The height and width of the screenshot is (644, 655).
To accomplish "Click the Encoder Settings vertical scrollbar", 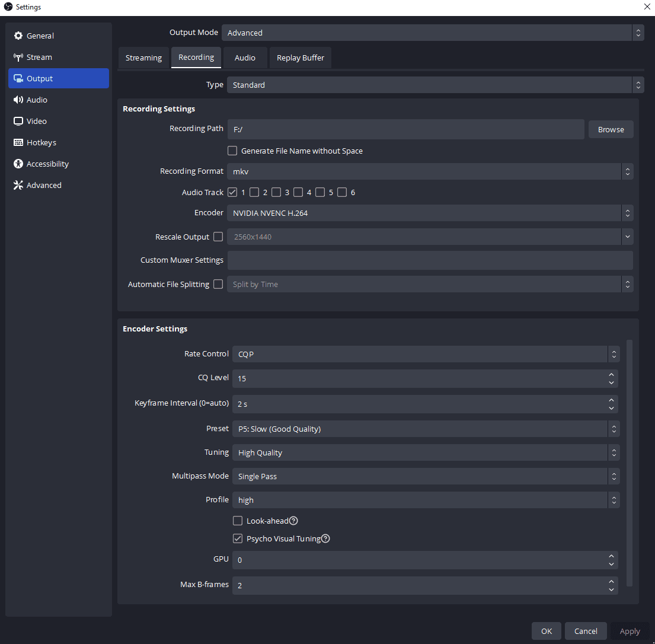I will pyautogui.click(x=630, y=463).
